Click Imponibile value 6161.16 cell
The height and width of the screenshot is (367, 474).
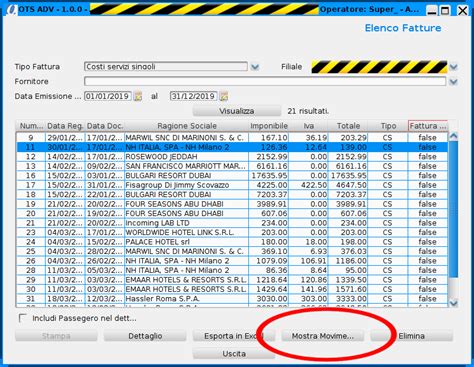click(269, 166)
